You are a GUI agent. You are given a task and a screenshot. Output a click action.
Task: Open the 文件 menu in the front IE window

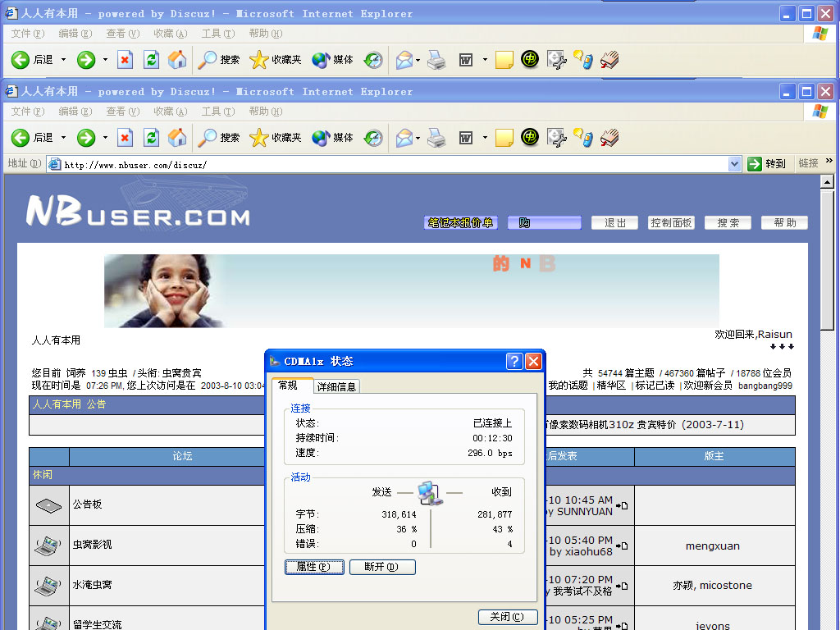coord(28,112)
